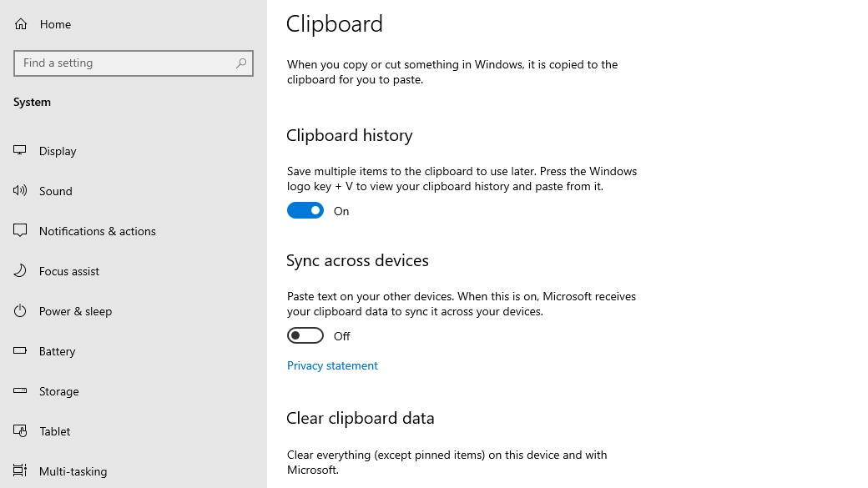Open Storage settings
Image resolution: width=868 pixels, height=488 pixels.
click(58, 391)
